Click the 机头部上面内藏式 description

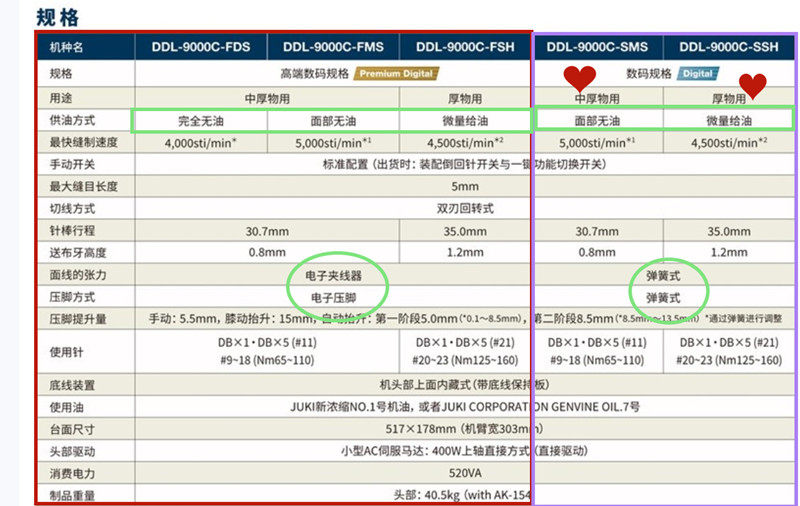pyautogui.click(x=464, y=385)
